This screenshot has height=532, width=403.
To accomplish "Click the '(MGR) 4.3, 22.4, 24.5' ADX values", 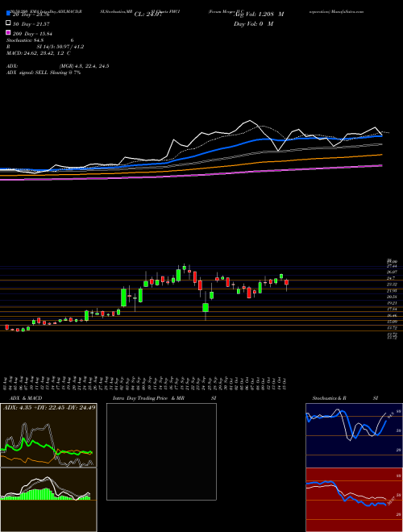I will point(84,66).
